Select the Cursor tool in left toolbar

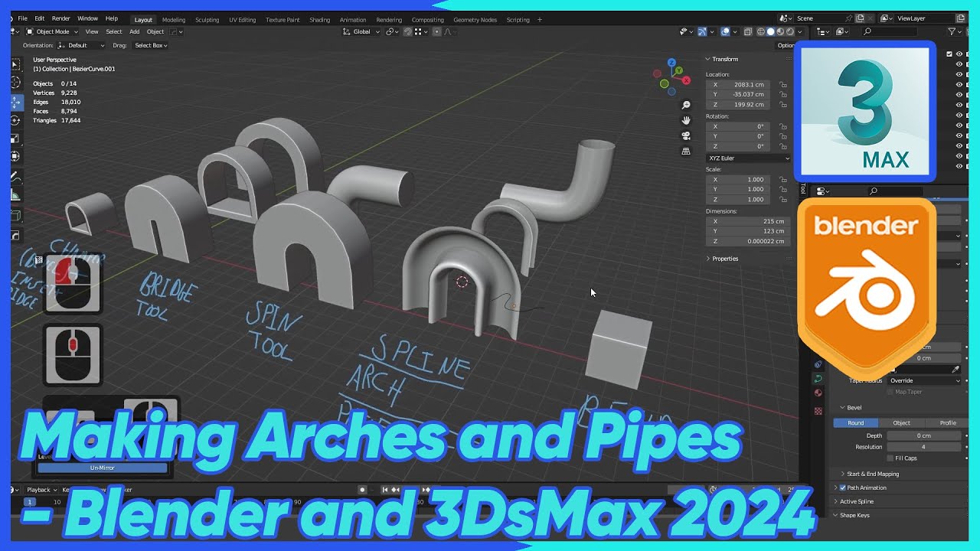coord(15,82)
